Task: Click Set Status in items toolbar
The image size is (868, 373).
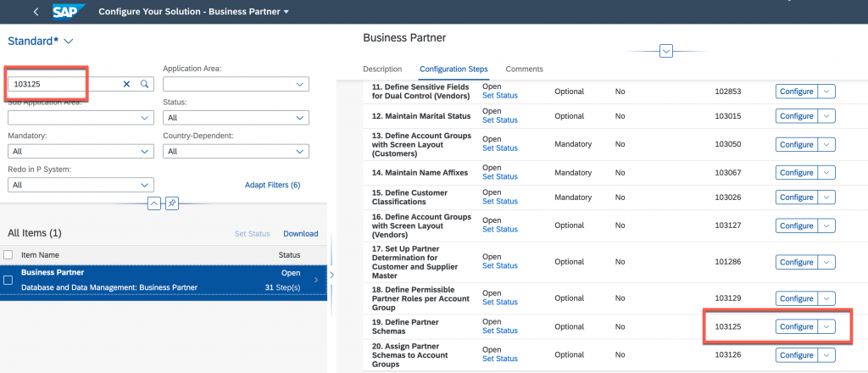Action: (252, 233)
